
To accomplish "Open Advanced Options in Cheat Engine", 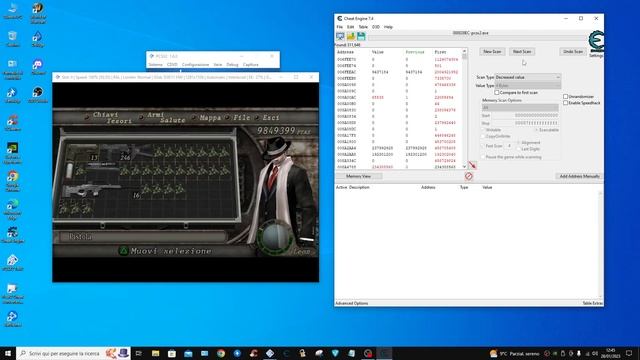I will point(351,303).
